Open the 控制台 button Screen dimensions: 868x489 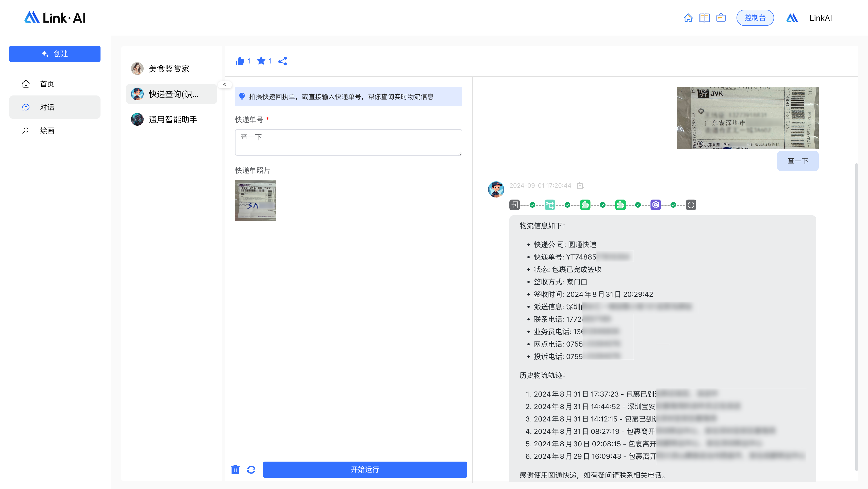click(755, 18)
